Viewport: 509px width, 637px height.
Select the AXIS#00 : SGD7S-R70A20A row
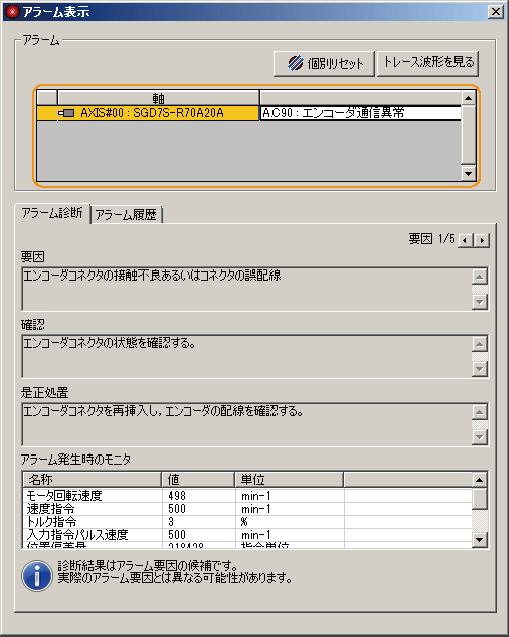tap(249, 113)
